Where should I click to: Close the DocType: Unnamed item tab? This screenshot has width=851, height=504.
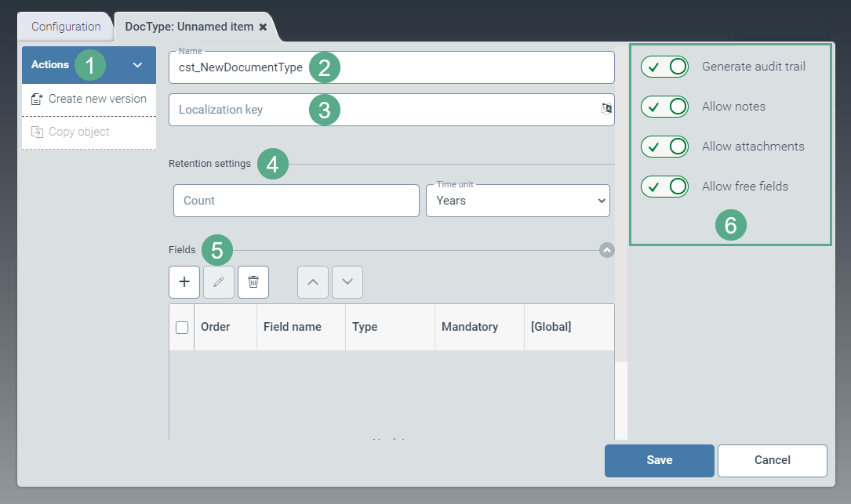tap(264, 27)
